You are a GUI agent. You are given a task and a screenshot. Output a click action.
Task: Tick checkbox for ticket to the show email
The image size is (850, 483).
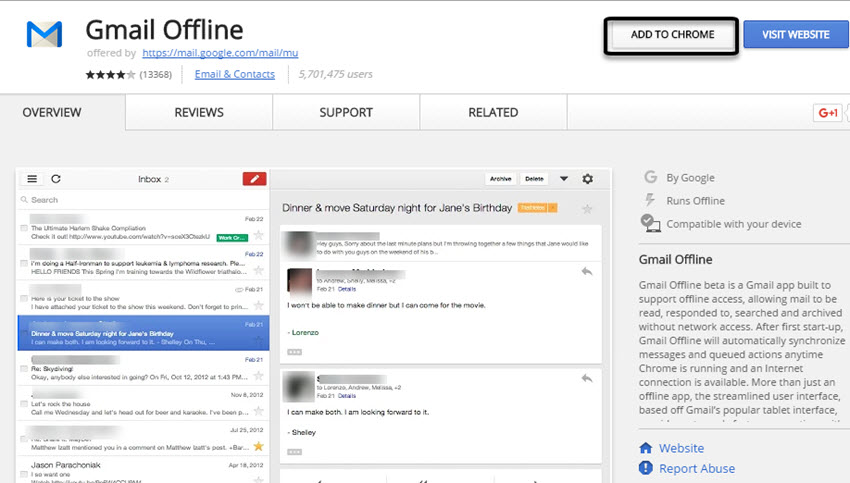click(24, 298)
